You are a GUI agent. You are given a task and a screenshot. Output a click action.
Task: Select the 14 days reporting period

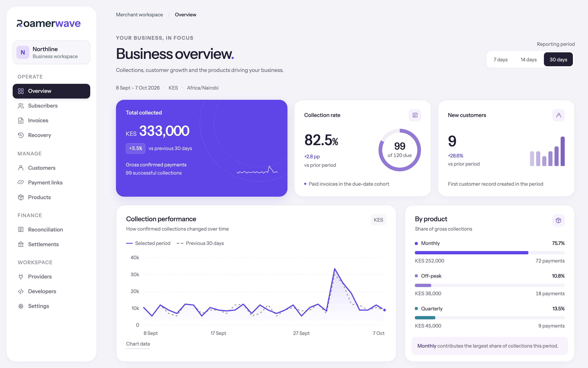tap(528, 60)
